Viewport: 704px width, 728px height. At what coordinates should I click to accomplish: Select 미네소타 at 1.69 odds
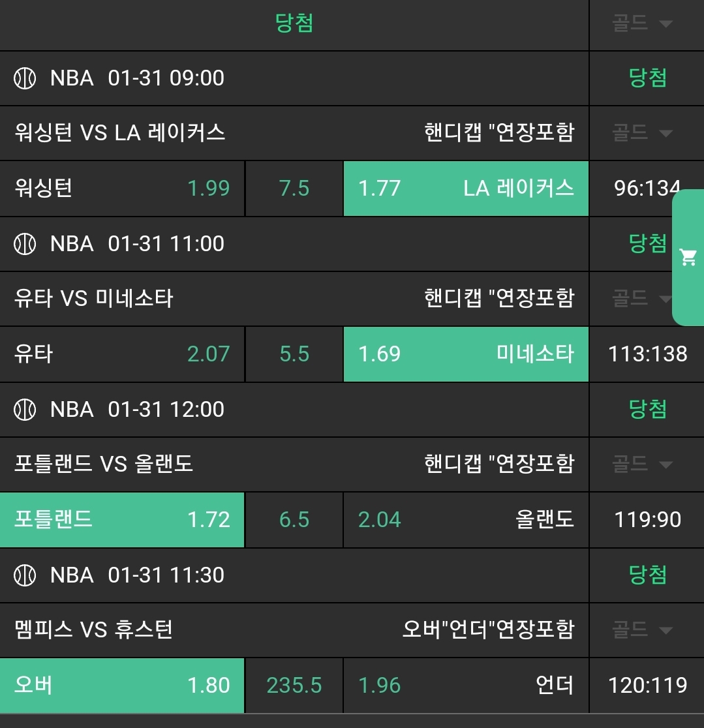466,354
